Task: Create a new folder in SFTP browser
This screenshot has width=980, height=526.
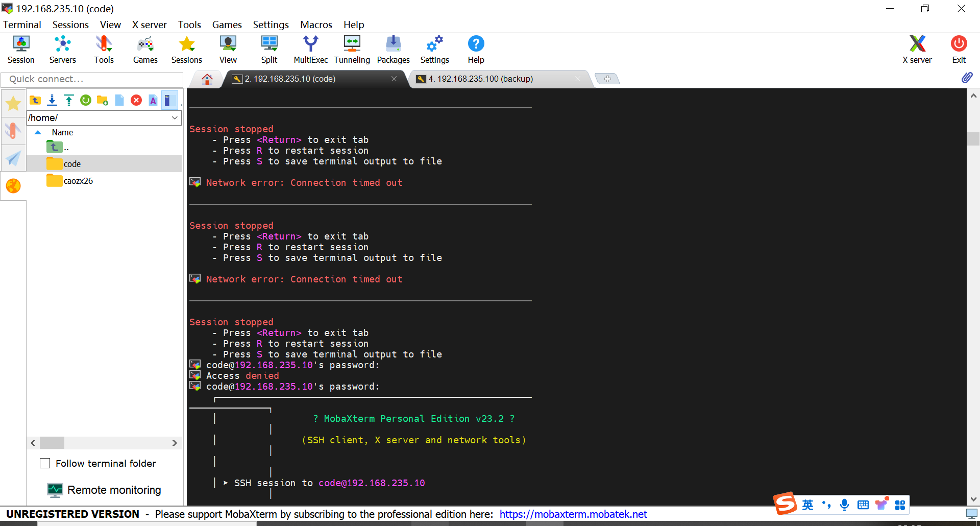Action: point(103,100)
